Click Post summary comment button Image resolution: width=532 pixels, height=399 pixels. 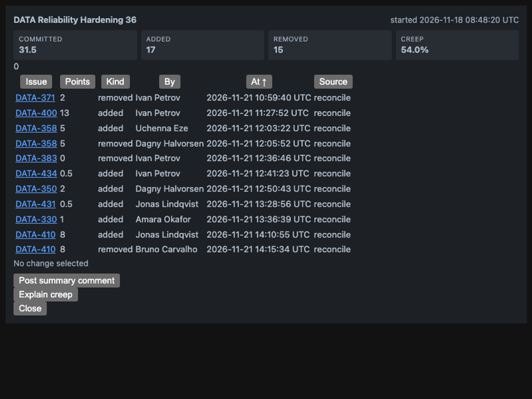[66, 281]
